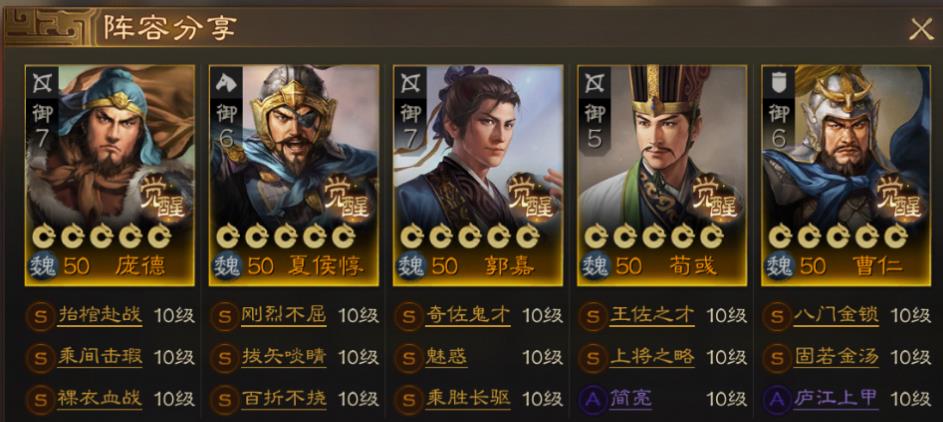Open the 王佐之才 skill link
This screenshot has height=422, width=943.
[652, 315]
